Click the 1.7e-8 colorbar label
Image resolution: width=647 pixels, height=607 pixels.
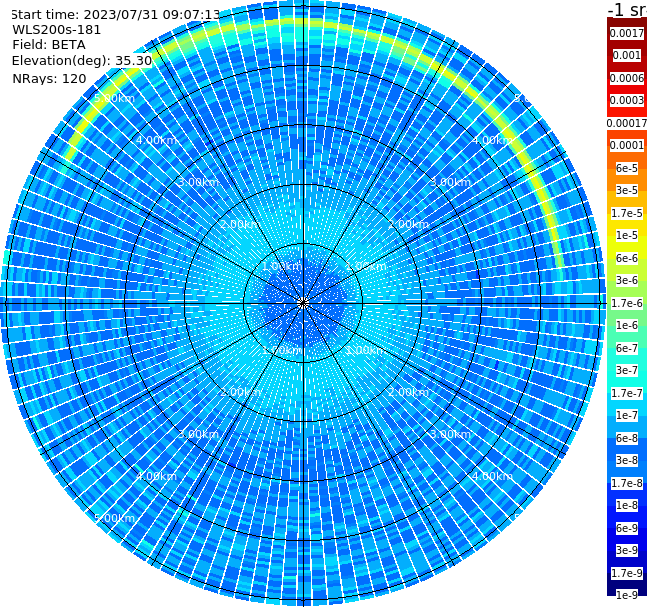pos(627,483)
